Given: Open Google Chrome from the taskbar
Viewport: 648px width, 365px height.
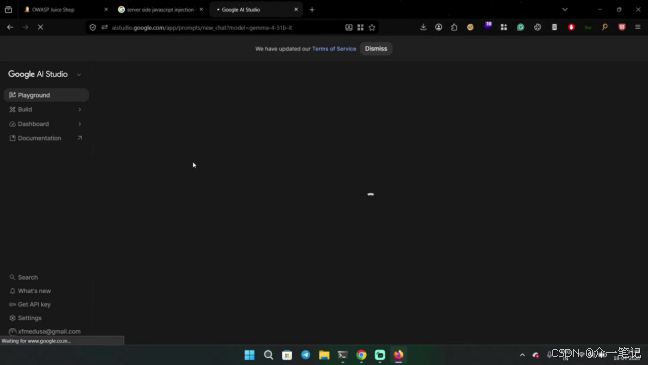Looking at the screenshot, I should [361, 355].
